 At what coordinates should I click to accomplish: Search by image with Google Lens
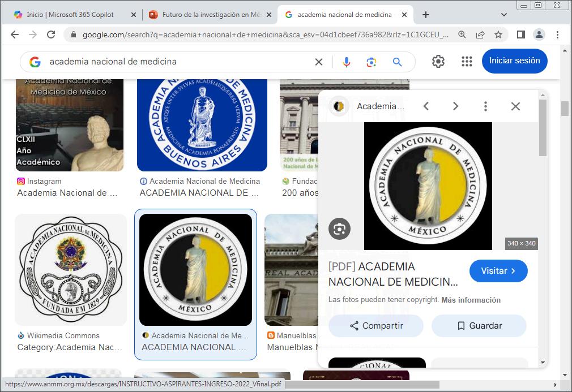click(372, 62)
